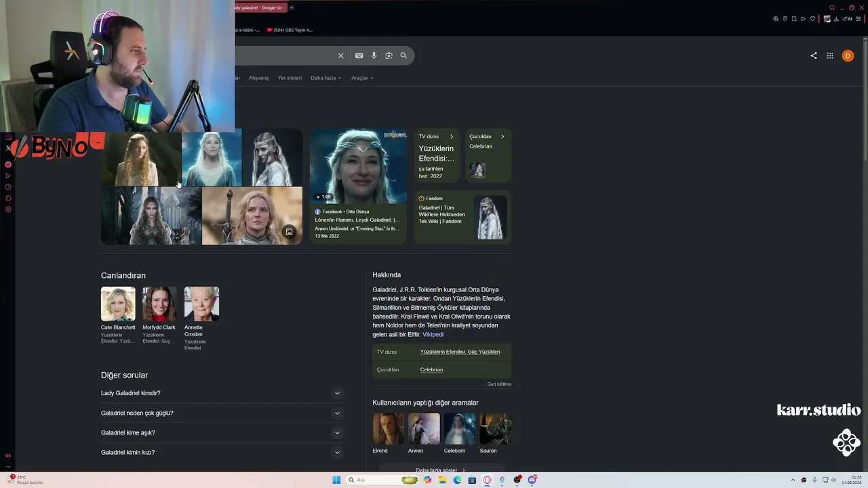This screenshot has width=868, height=488.
Task: Switch to the Alışveriş search tab
Action: tap(258, 78)
